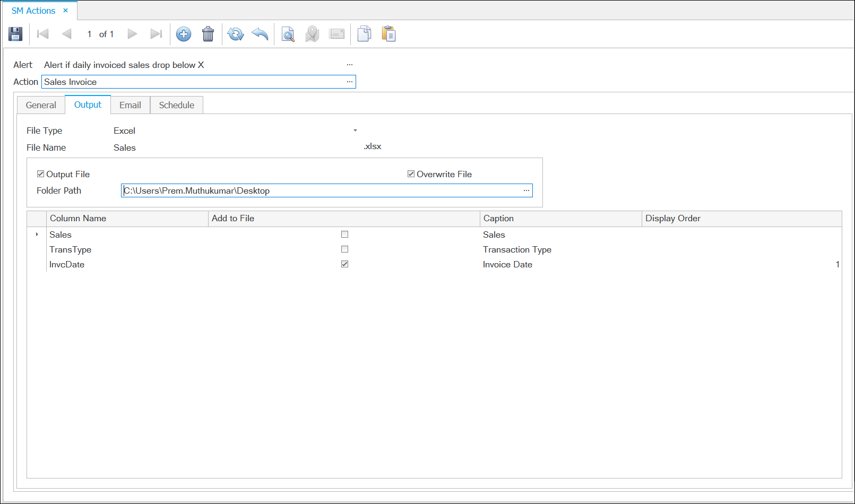Click the Refresh icon in toolbar

click(235, 34)
